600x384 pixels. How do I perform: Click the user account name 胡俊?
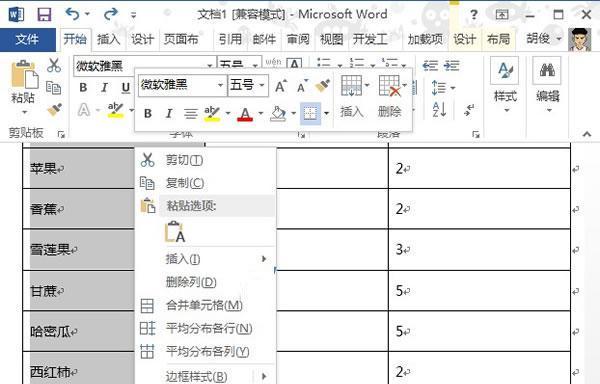coord(539,38)
